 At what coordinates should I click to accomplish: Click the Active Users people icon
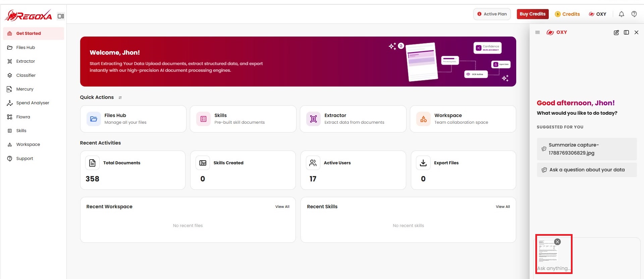(x=313, y=163)
